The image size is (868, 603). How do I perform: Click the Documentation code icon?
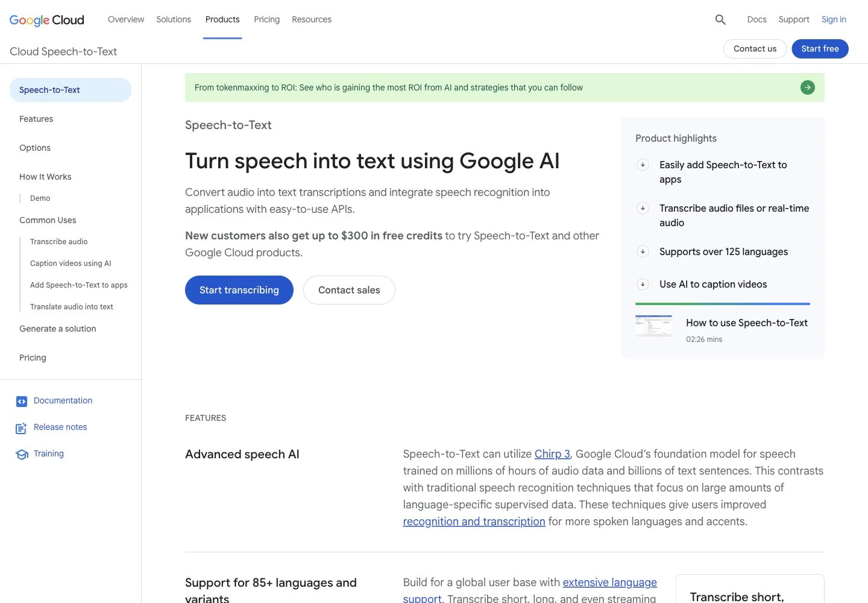tap(22, 401)
